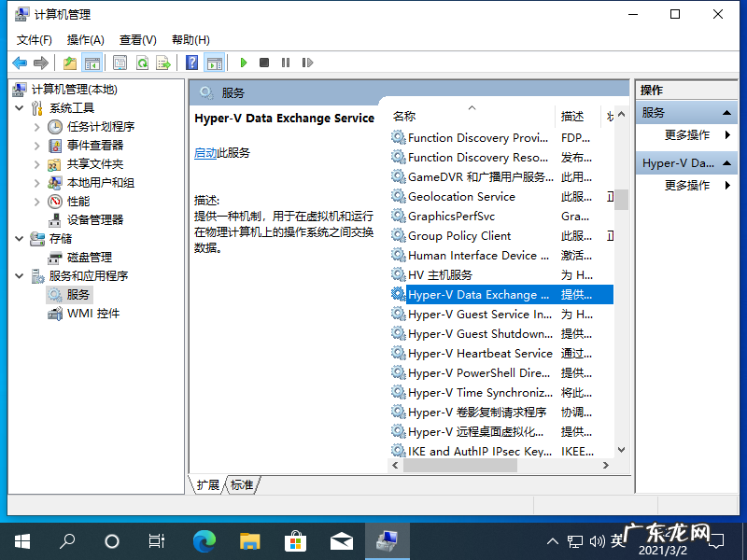Refresh the services list

(x=143, y=63)
